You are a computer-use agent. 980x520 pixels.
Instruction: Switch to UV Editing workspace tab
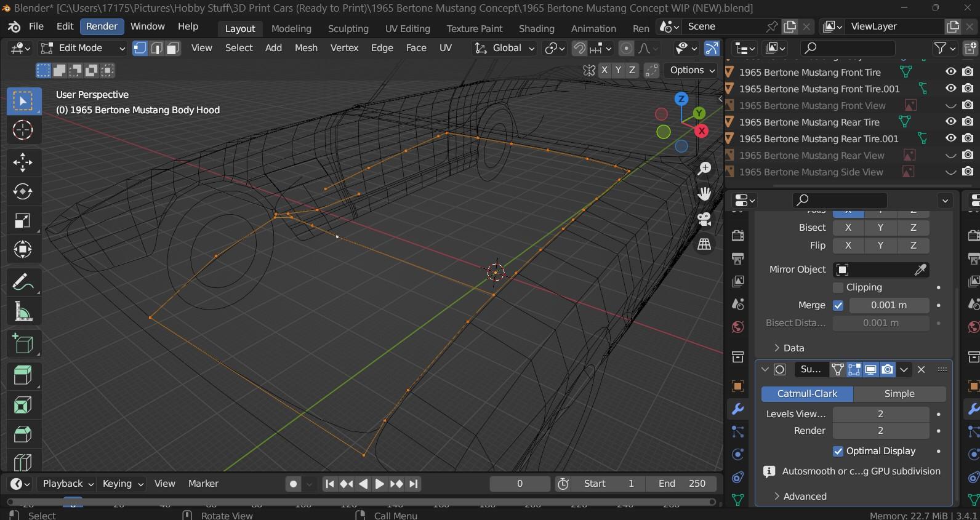tap(408, 29)
